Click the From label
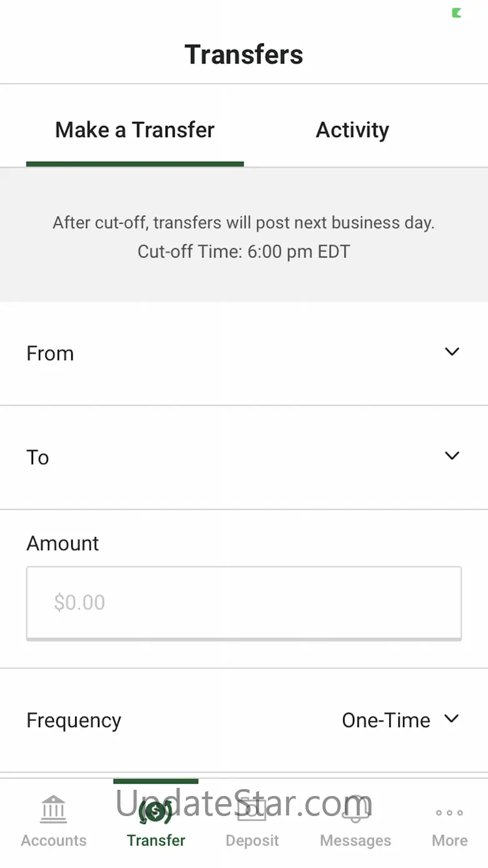 coord(50,354)
